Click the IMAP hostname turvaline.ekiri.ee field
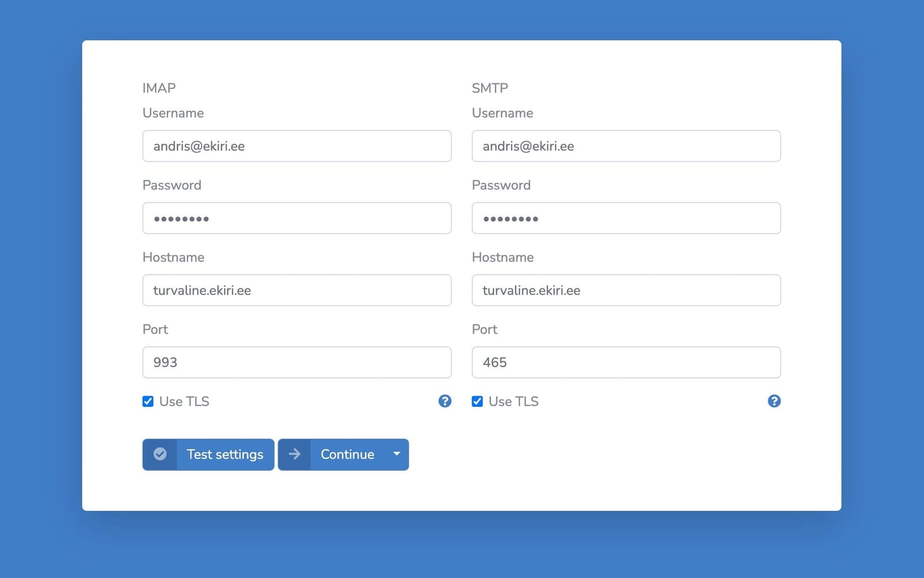The width and height of the screenshot is (924, 578). click(x=297, y=290)
